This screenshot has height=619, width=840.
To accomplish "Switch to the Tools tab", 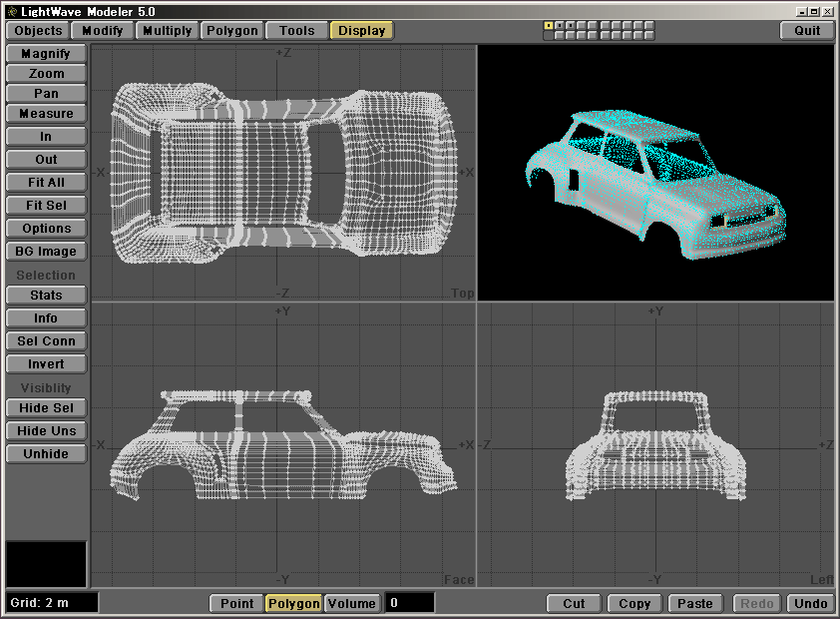I will pyautogui.click(x=297, y=31).
